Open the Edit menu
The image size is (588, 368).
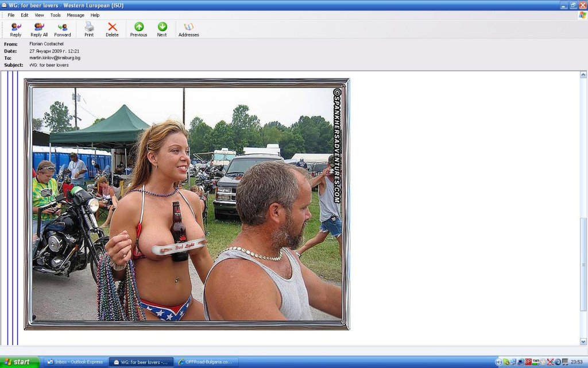pos(24,15)
